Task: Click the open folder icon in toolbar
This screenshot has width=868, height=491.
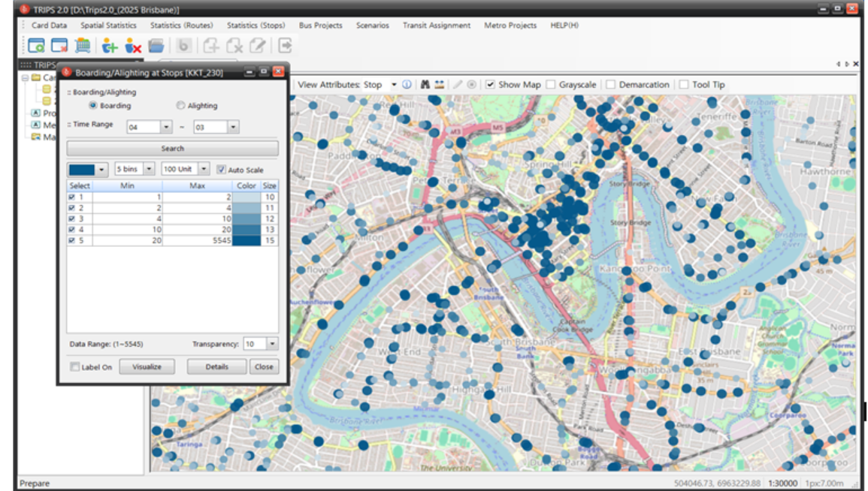Action: [x=156, y=46]
